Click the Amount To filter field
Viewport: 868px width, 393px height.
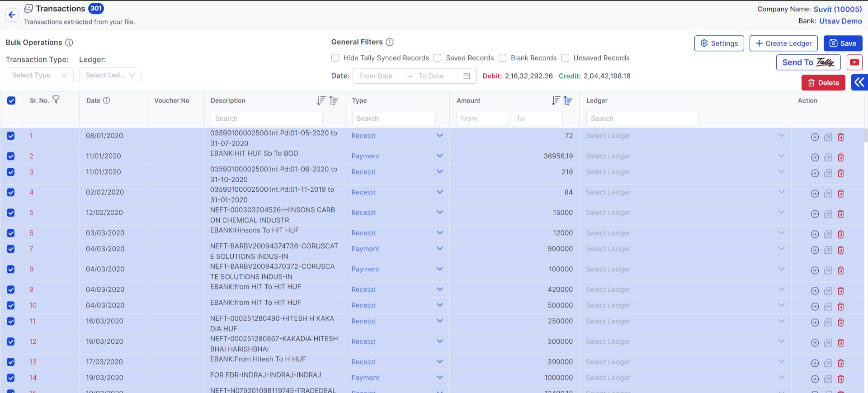pos(537,118)
